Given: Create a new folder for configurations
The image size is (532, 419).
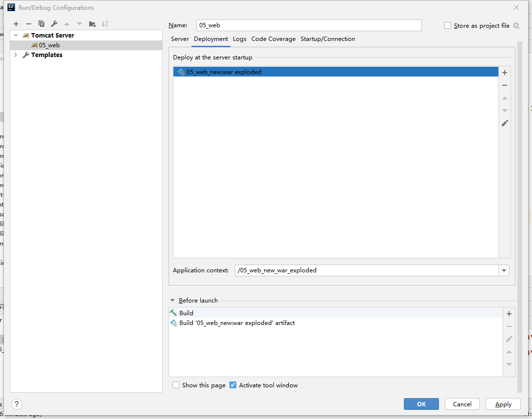Looking at the screenshot, I should pos(92,23).
